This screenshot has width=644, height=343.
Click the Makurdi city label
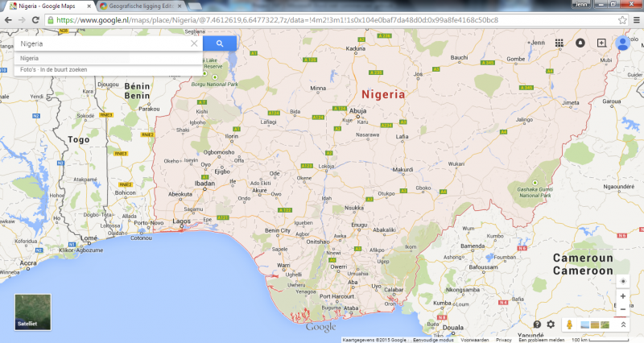point(402,169)
